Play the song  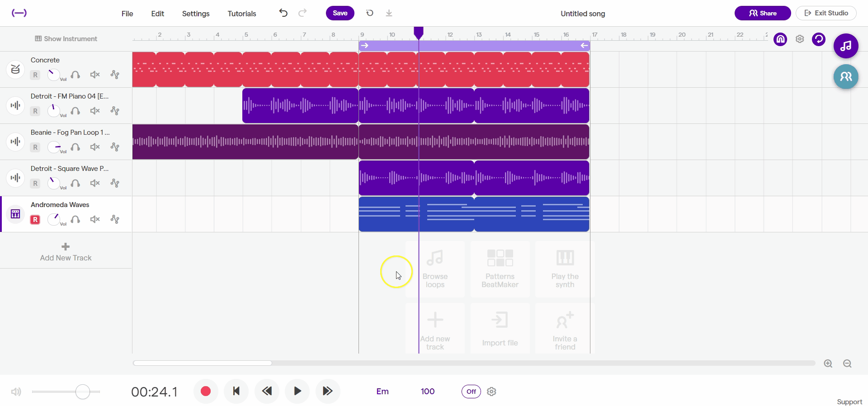297,391
